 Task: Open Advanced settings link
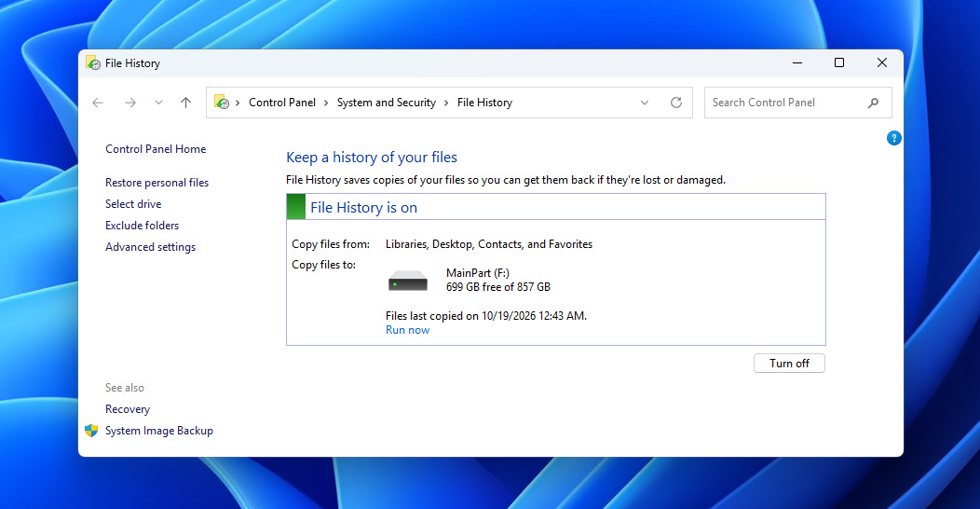pos(150,247)
